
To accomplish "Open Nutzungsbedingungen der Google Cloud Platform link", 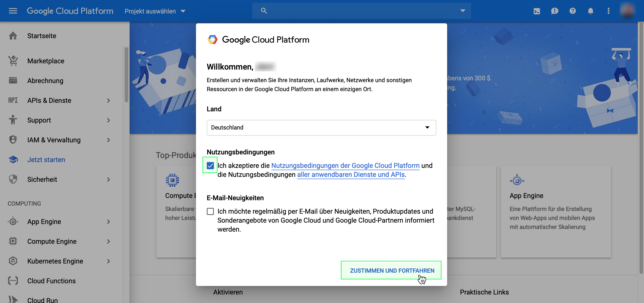I will [x=345, y=165].
